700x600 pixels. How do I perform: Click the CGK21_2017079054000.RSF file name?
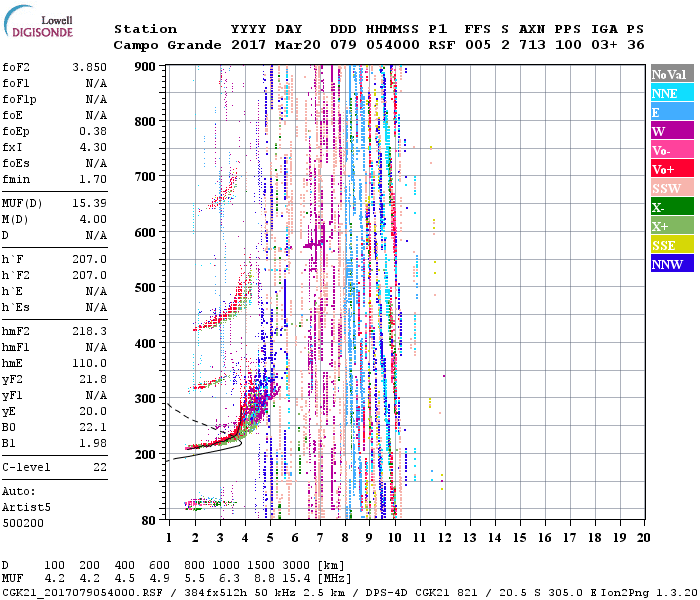point(82,592)
